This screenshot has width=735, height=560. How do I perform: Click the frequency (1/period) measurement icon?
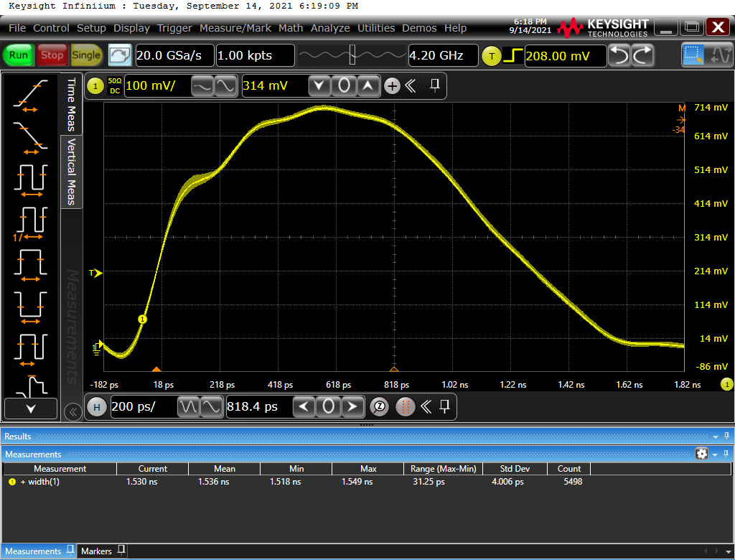[30, 222]
